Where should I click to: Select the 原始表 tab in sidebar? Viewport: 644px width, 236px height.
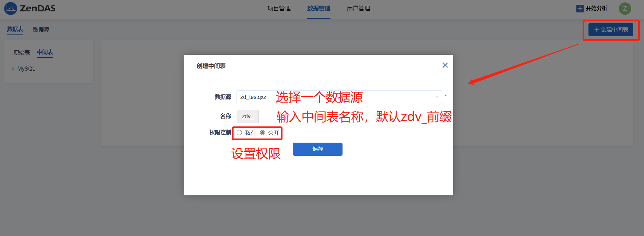(22, 52)
